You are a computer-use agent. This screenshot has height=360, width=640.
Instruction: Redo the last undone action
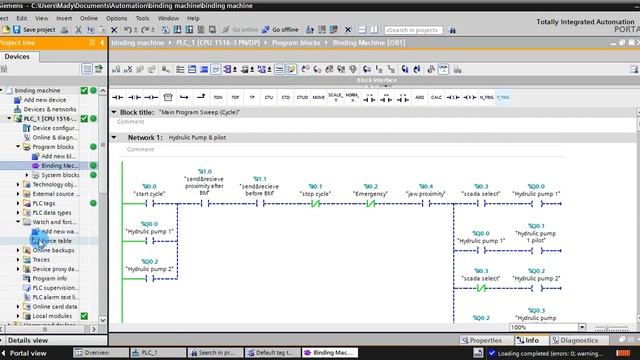pos(145,30)
